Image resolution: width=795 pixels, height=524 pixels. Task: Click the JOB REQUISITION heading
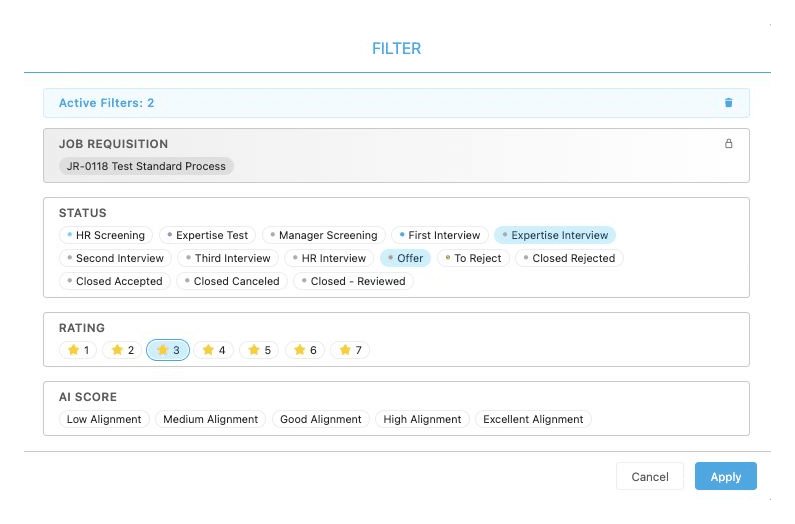click(x=113, y=144)
